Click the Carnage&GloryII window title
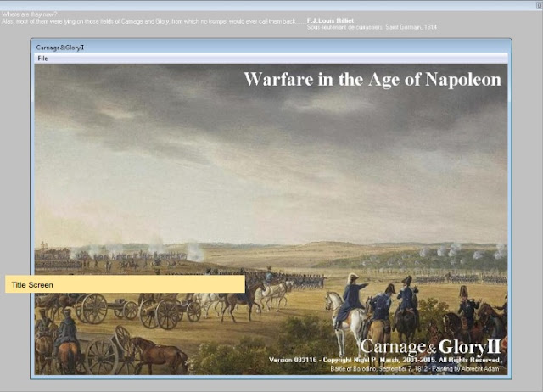Image resolution: width=543 pixels, height=392 pixels. pyautogui.click(x=60, y=48)
